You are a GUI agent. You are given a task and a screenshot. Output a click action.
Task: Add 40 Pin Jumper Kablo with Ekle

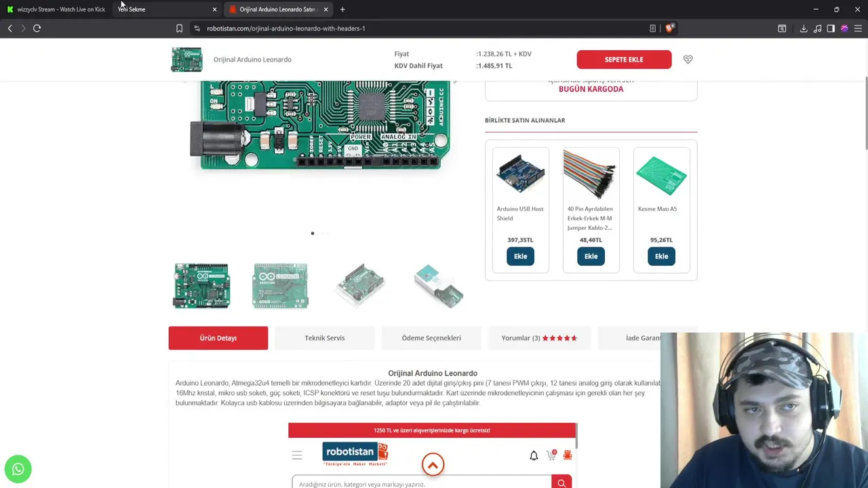pos(591,256)
